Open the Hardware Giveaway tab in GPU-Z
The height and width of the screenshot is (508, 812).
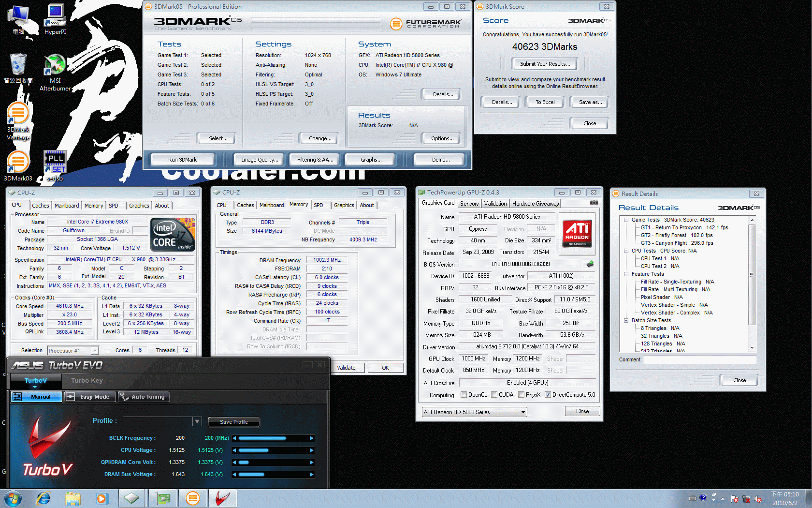(x=536, y=204)
